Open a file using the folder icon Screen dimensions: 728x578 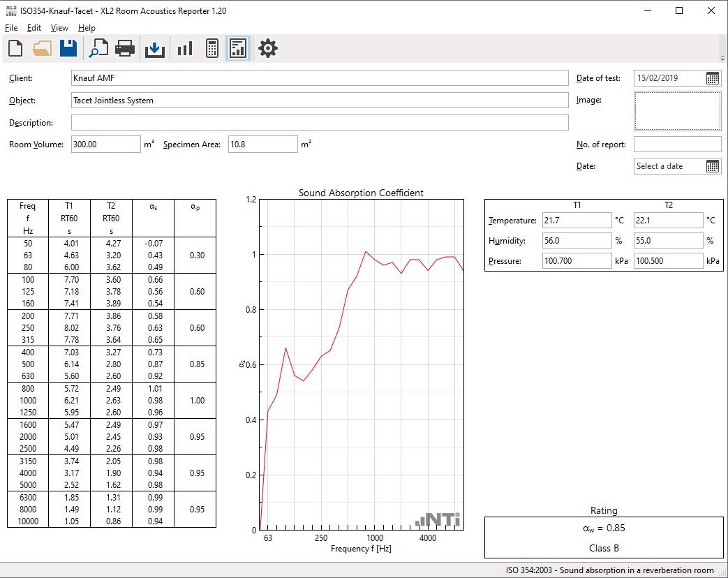click(x=42, y=48)
